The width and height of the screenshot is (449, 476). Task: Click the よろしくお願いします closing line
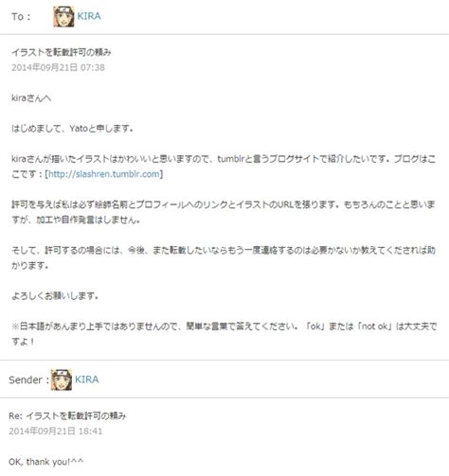coord(55,296)
